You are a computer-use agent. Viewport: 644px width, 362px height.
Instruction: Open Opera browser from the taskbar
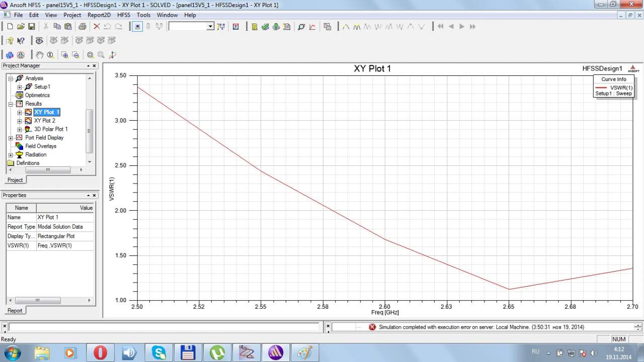pos(100,352)
